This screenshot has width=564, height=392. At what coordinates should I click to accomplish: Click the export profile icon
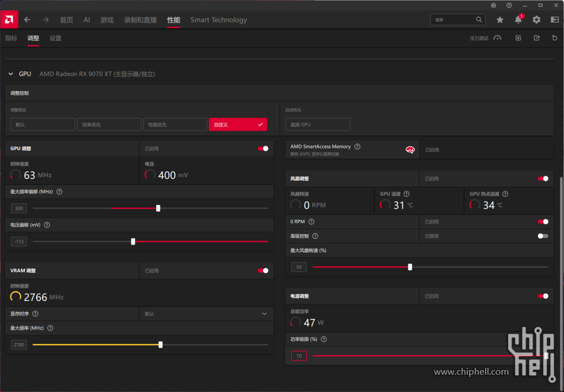tap(536, 38)
